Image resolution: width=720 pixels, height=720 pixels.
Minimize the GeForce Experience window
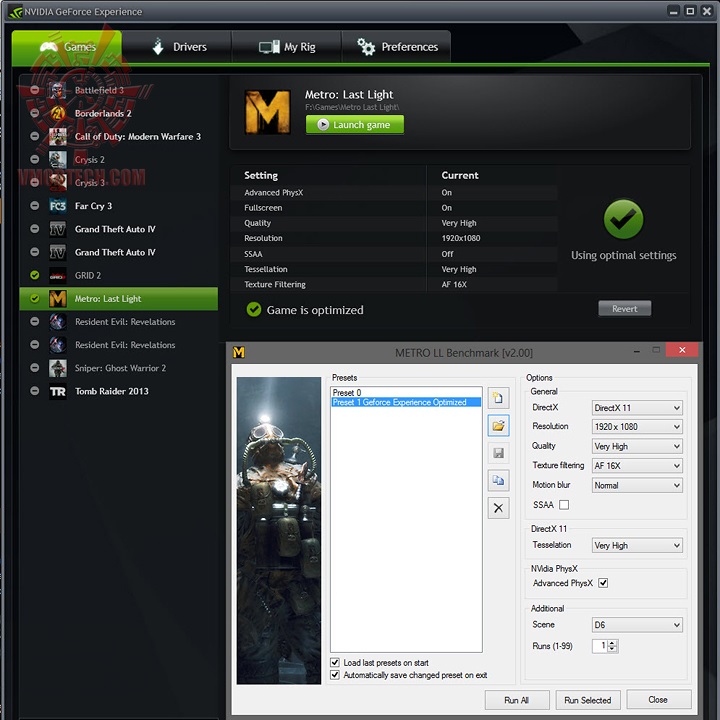click(673, 11)
